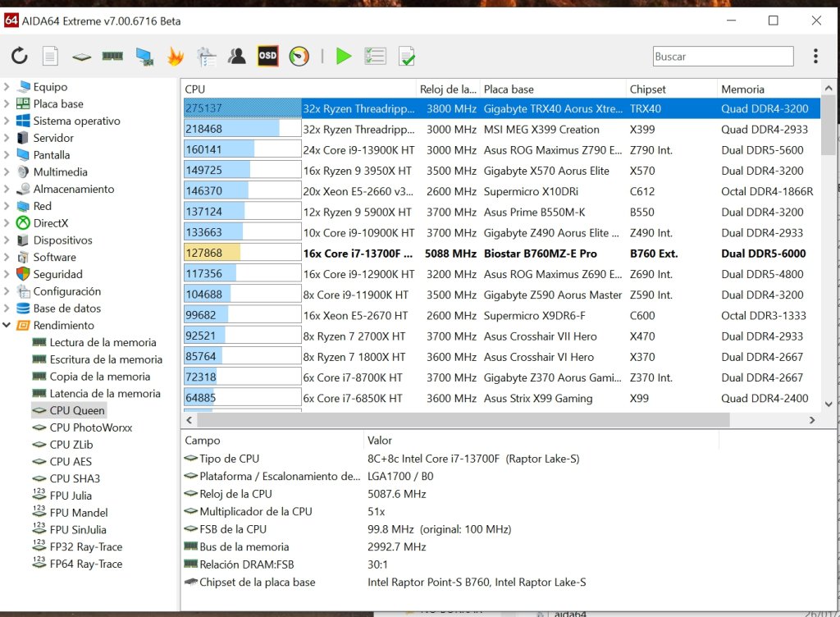The height and width of the screenshot is (617, 840).
Task: Select the 16x Core i7-13700F result row
Action: click(501, 254)
